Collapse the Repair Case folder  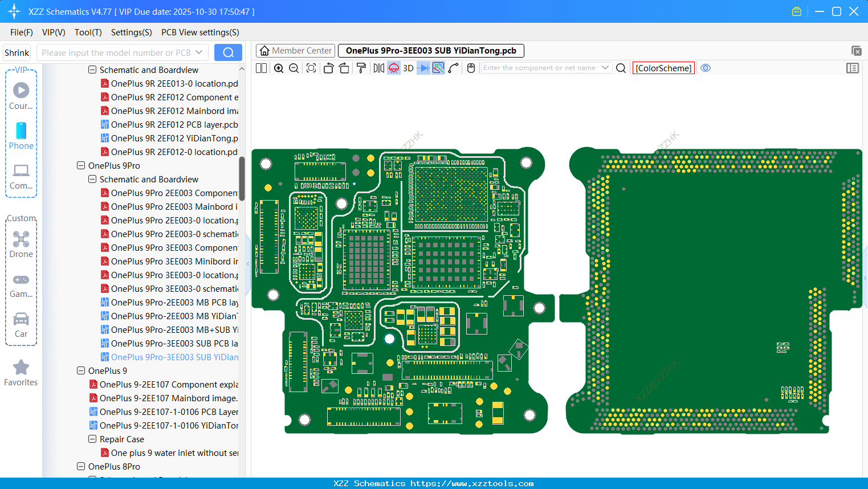92,439
